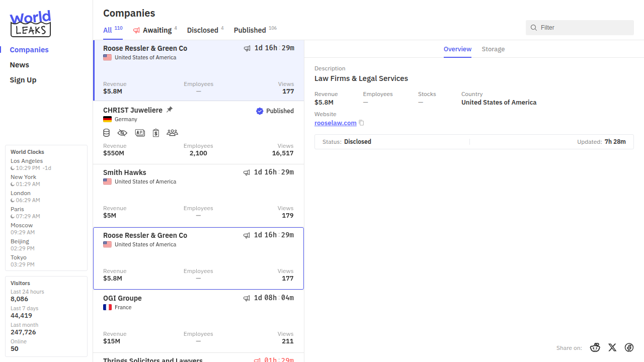The height and width of the screenshot is (362, 644).
Task: Click the database icon under CHRIST Juweliere
Action: [106, 133]
